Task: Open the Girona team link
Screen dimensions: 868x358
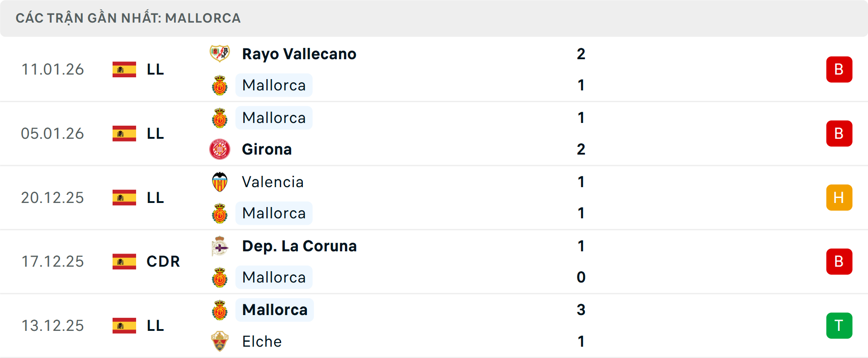Action: (267, 149)
